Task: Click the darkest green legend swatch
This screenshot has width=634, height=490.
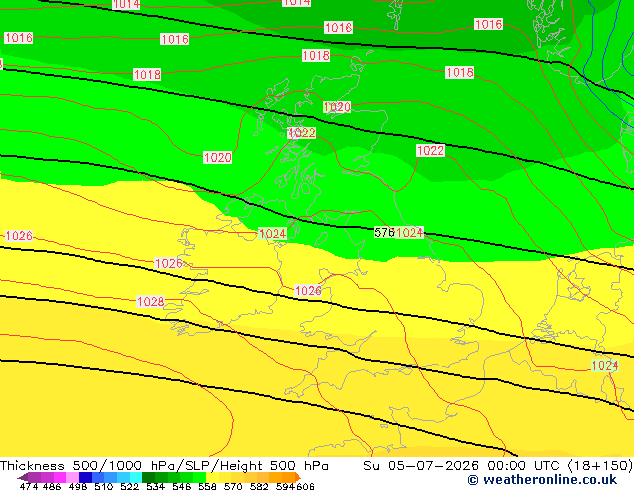Action: tap(148, 477)
